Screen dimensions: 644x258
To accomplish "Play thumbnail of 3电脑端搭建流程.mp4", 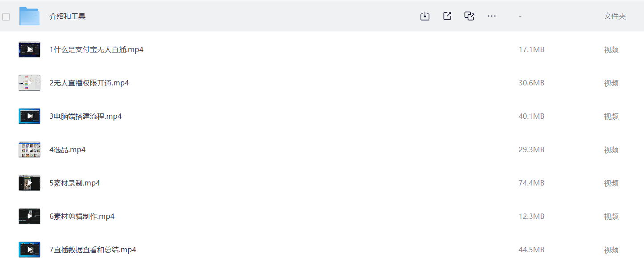I will point(29,116).
